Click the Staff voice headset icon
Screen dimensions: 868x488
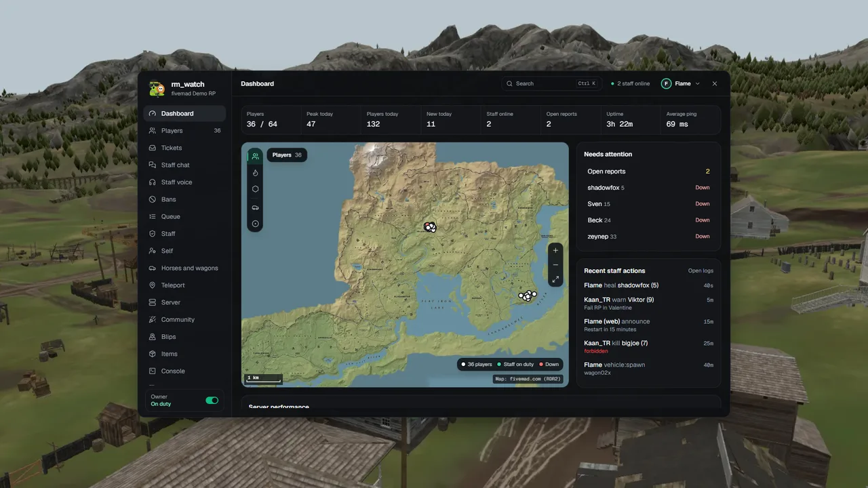[153, 182]
